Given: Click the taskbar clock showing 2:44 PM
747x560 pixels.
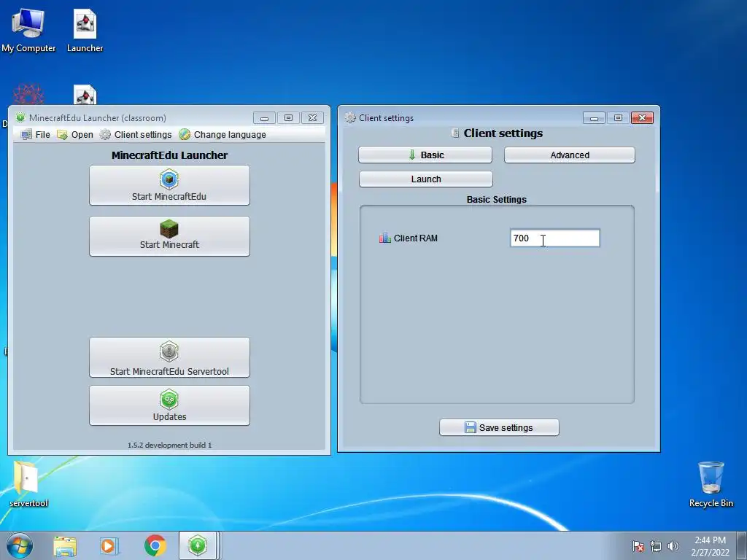Looking at the screenshot, I should click(710, 546).
